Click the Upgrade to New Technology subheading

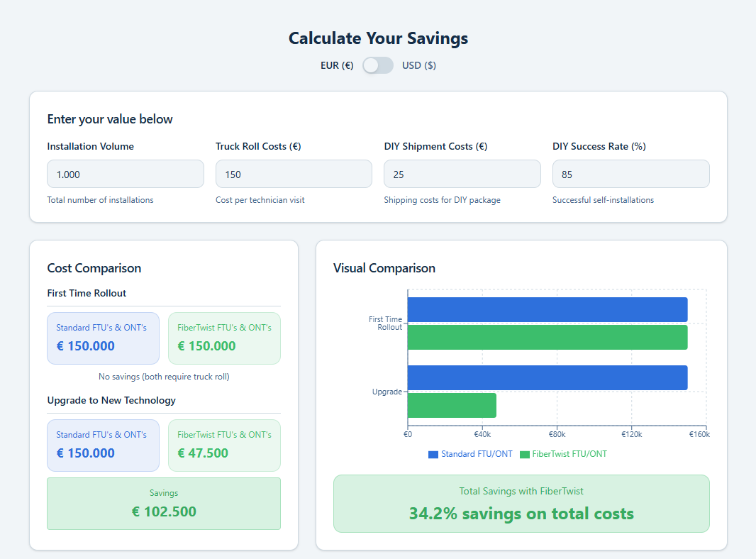pyautogui.click(x=111, y=400)
